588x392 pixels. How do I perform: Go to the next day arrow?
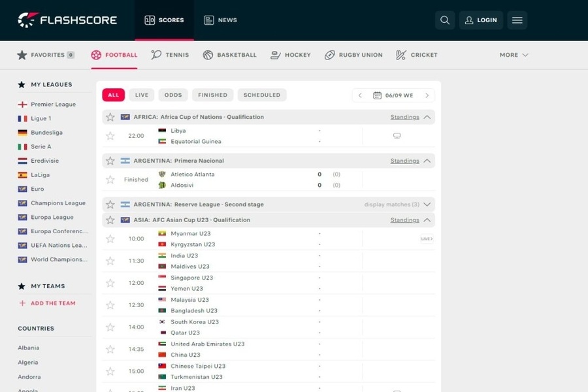[x=427, y=95]
